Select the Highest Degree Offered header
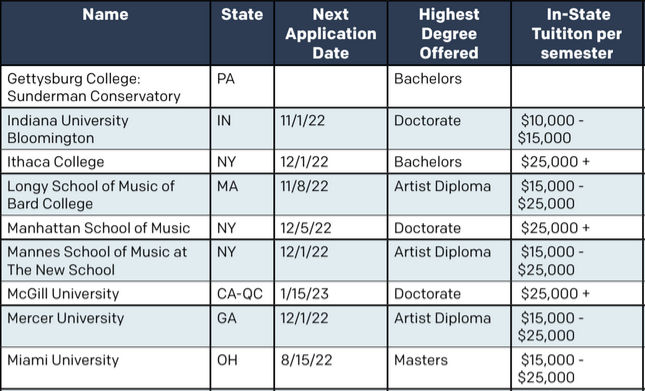This screenshot has width=645, height=391. click(449, 33)
